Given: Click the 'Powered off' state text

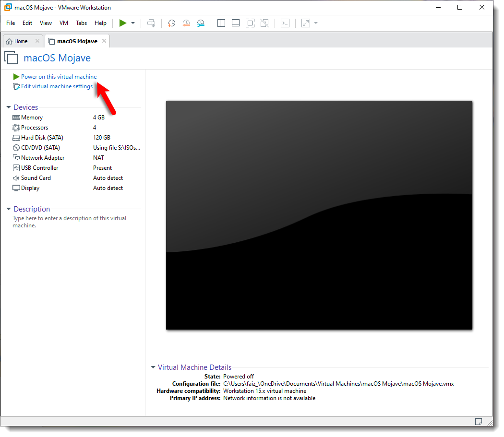Looking at the screenshot, I should tap(239, 377).
